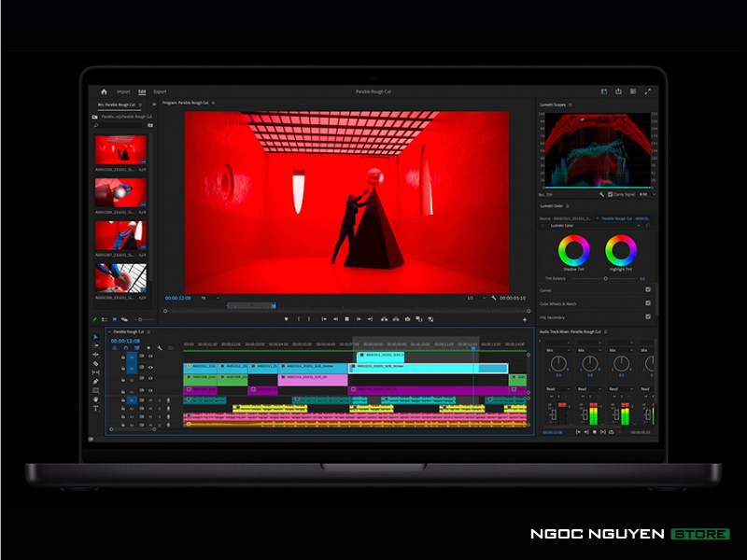The height and width of the screenshot is (560, 747).
Task: Open Lumetri Scopes wrench settings
Action: (601, 194)
